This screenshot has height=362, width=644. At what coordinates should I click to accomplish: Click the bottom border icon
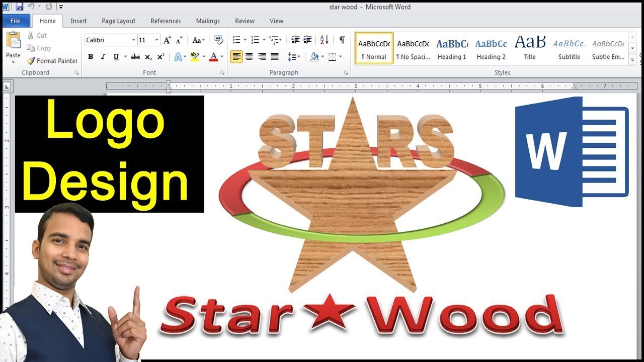pyautogui.click(x=332, y=57)
